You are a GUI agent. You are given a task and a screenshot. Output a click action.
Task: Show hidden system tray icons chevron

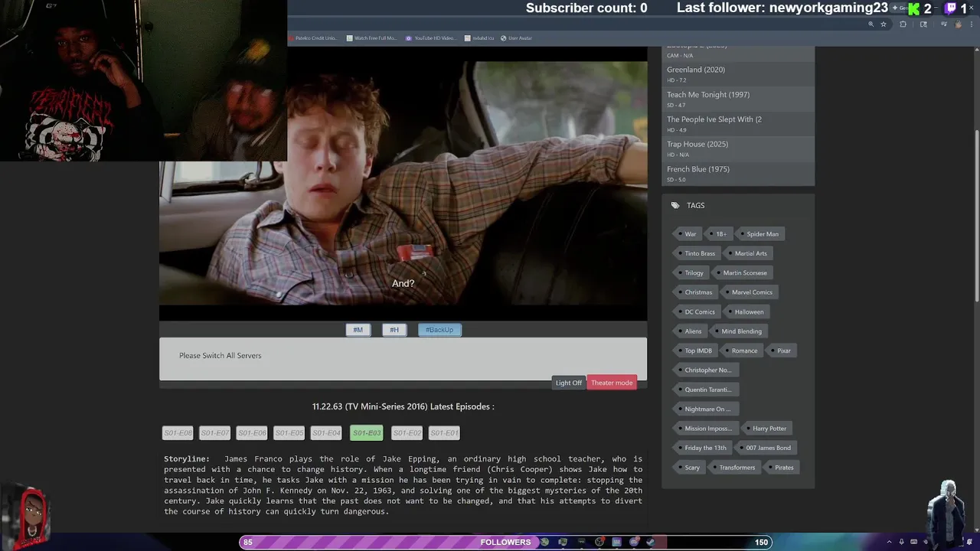click(889, 542)
